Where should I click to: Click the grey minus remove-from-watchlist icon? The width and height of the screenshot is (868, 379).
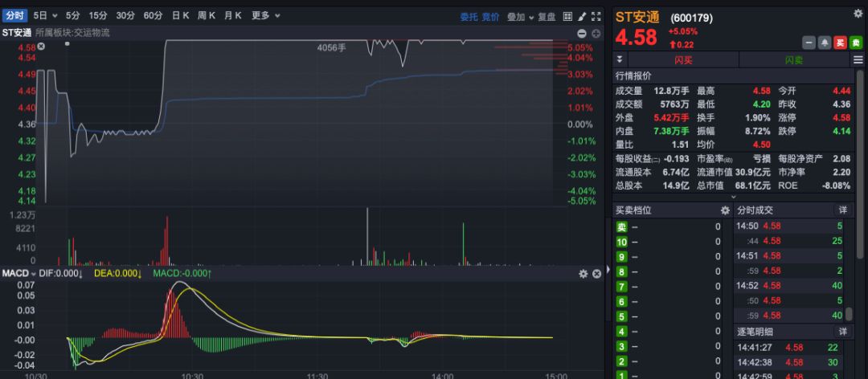(x=809, y=43)
